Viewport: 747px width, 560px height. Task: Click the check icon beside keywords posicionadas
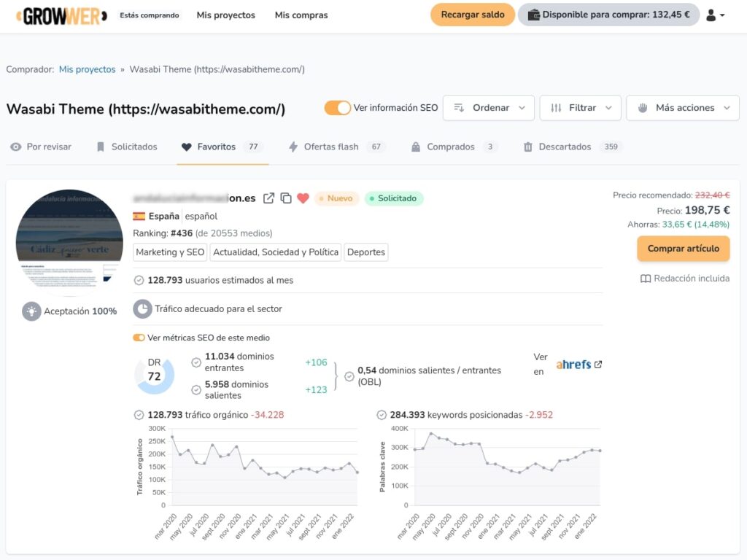[x=382, y=415]
